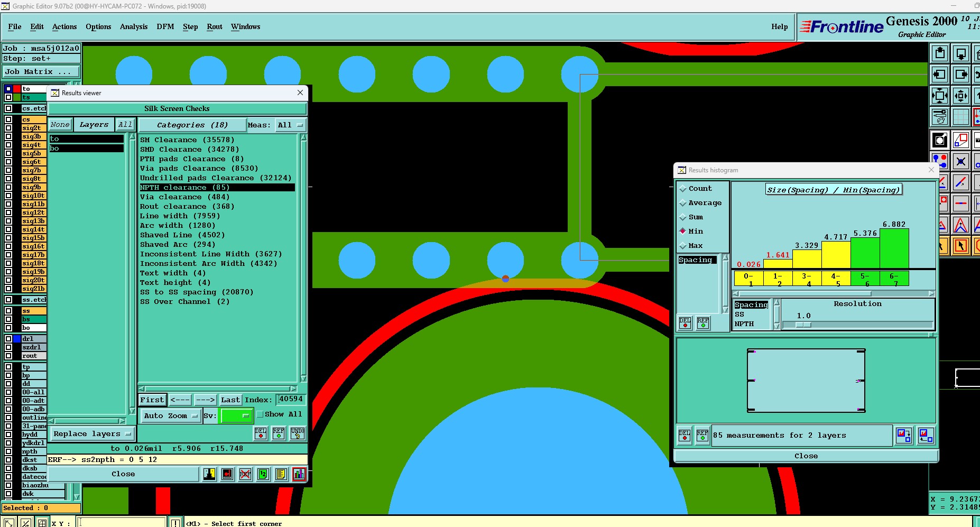Enable the Show All checkbox

click(260, 414)
